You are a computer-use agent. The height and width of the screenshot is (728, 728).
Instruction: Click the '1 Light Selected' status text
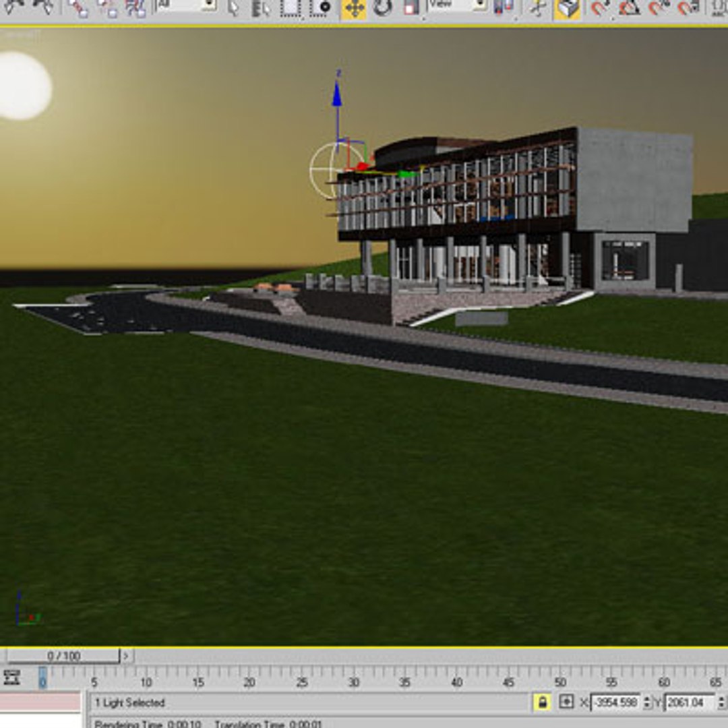click(x=130, y=702)
